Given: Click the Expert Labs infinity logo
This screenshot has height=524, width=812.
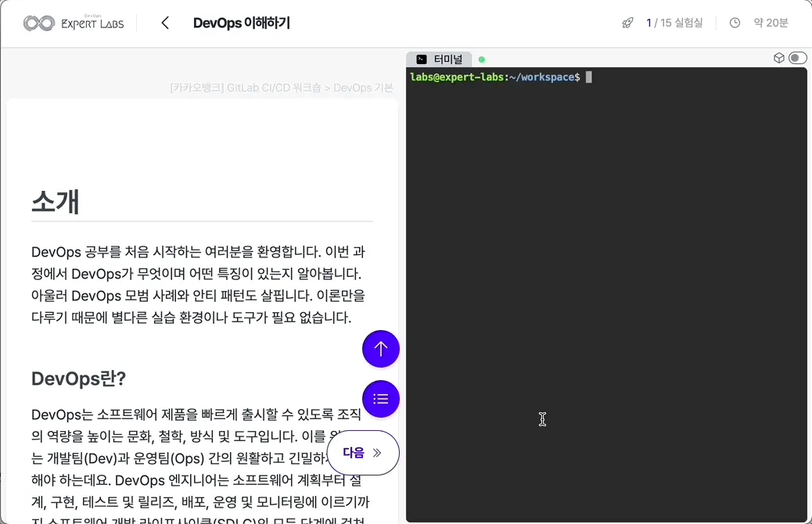Looking at the screenshot, I should point(38,23).
